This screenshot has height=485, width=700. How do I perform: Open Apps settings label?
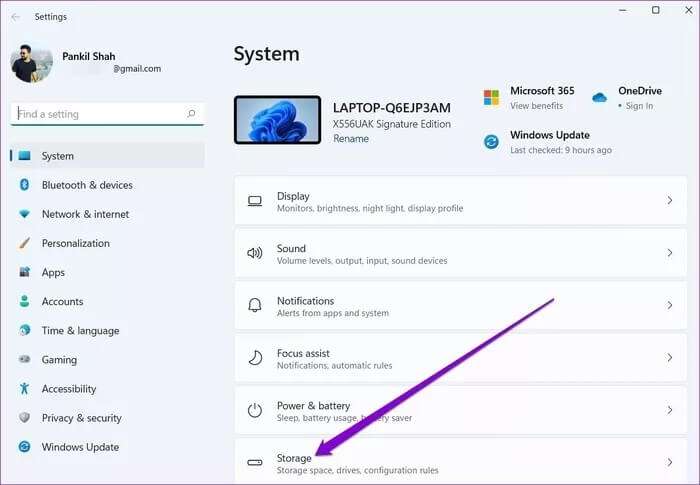pos(53,272)
